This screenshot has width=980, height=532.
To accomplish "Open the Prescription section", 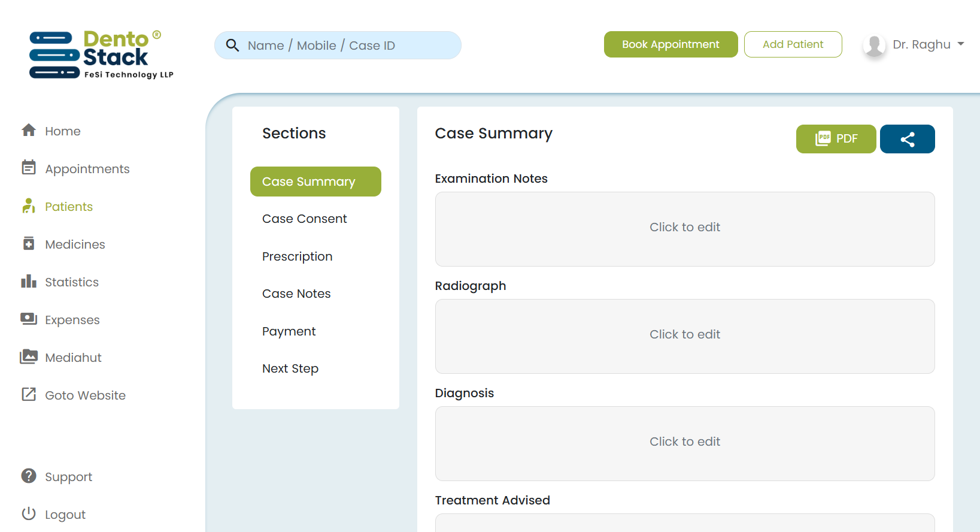I will coord(297,256).
